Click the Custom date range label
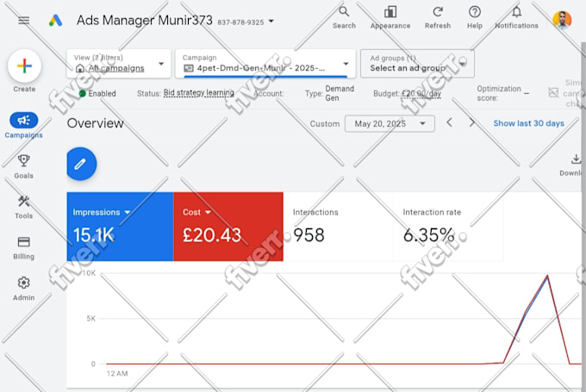 (x=324, y=124)
